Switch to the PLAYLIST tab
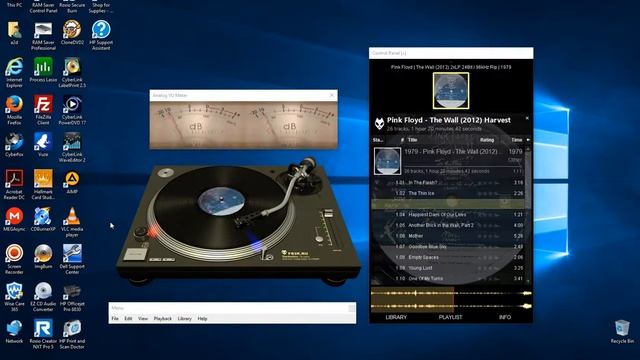The height and width of the screenshot is (360, 640). [451, 317]
